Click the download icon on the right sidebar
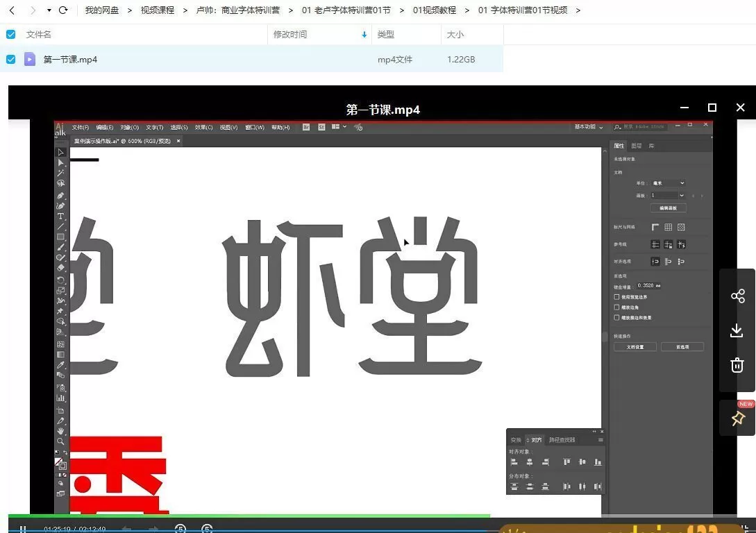This screenshot has height=533, width=756. point(737,330)
